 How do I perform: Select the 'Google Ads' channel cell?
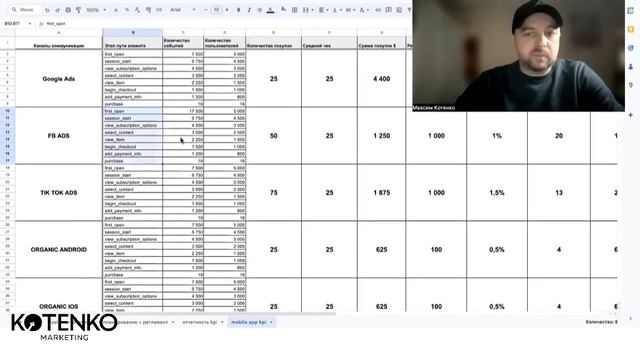[x=59, y=79]
